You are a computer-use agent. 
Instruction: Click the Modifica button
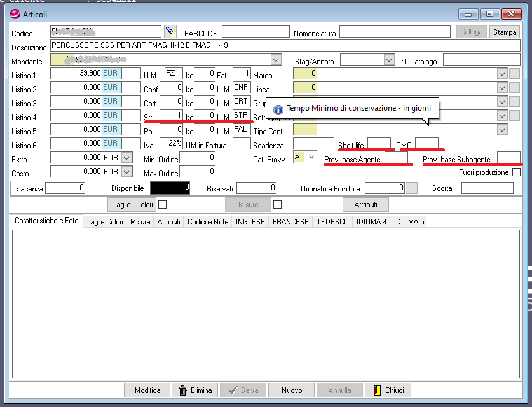coord(147,390)
